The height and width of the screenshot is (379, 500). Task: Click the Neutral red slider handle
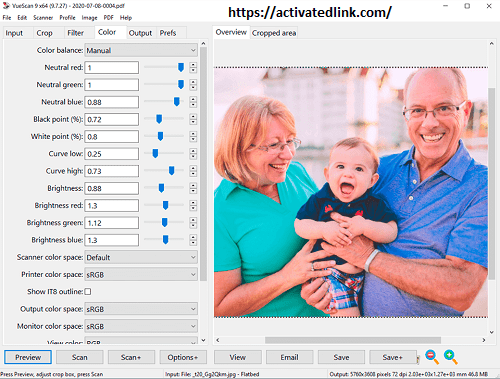point(181,67)
